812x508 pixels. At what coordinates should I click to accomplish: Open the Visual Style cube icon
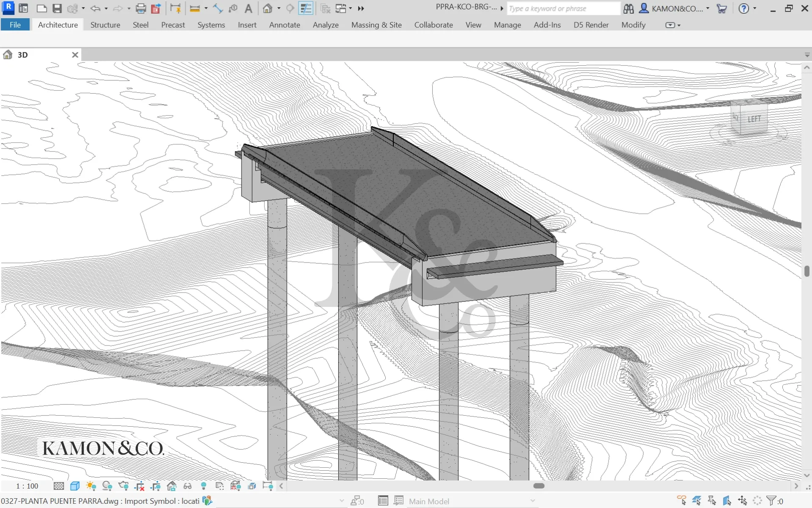click(x=75, y=486)
